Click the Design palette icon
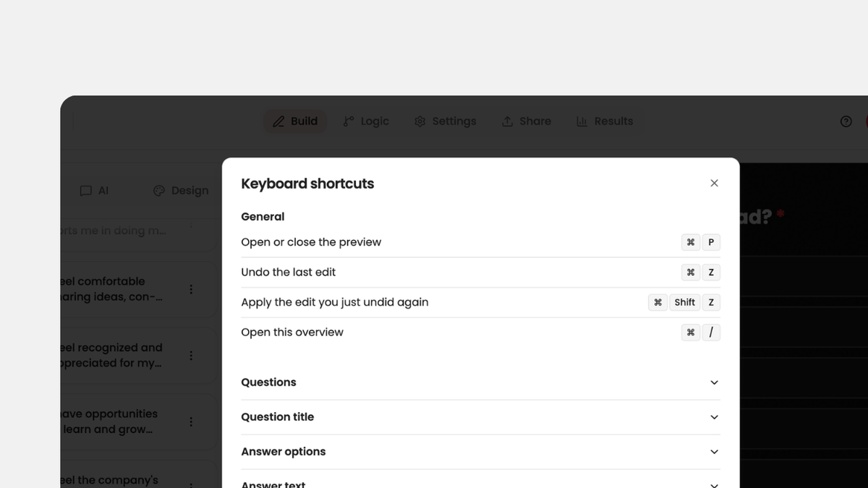The image size is (868, 488). (159, 191)
